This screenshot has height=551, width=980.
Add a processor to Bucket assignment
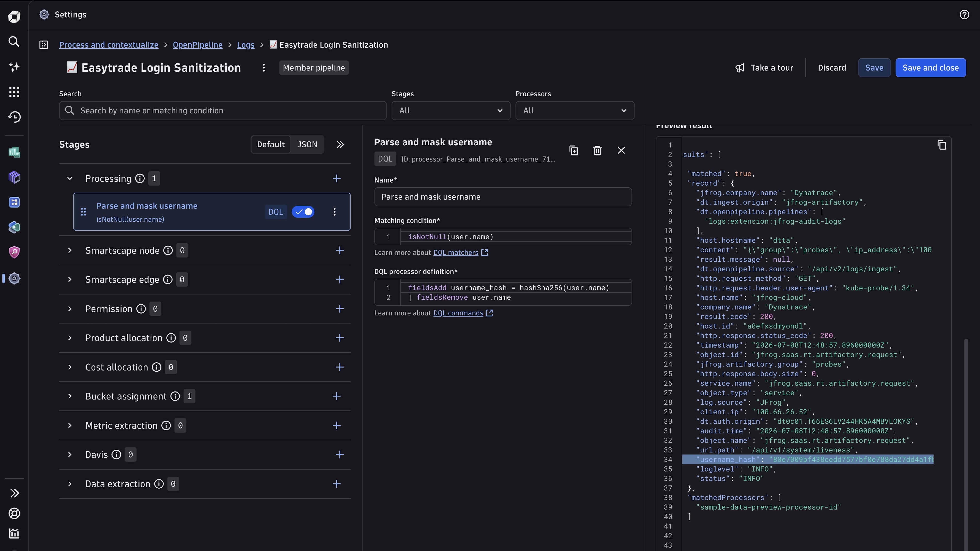(x=337, y=396)
